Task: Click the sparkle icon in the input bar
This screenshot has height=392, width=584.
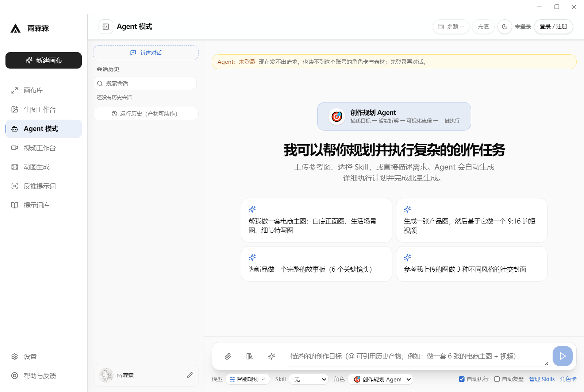Action: click(271, 356)
